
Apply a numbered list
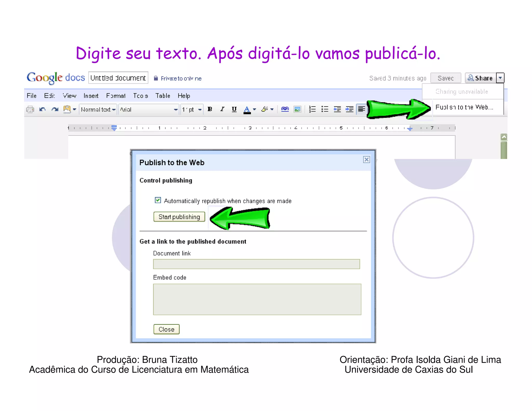[x=312, y=109]
